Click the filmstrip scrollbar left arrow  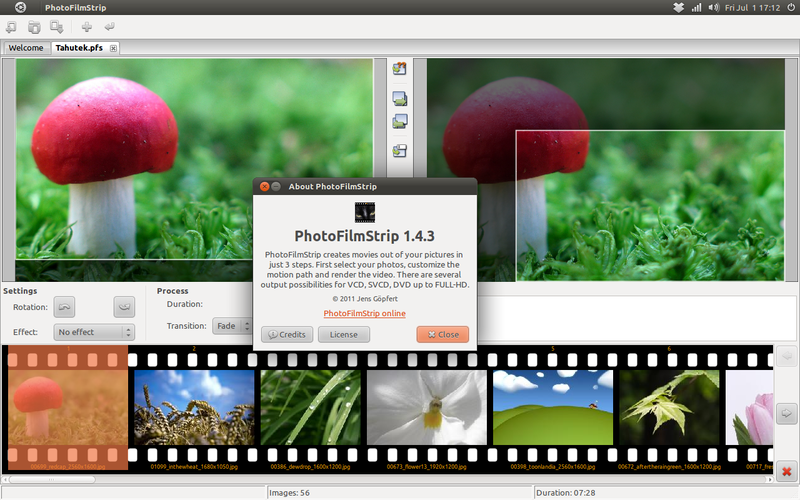[5, 480]
